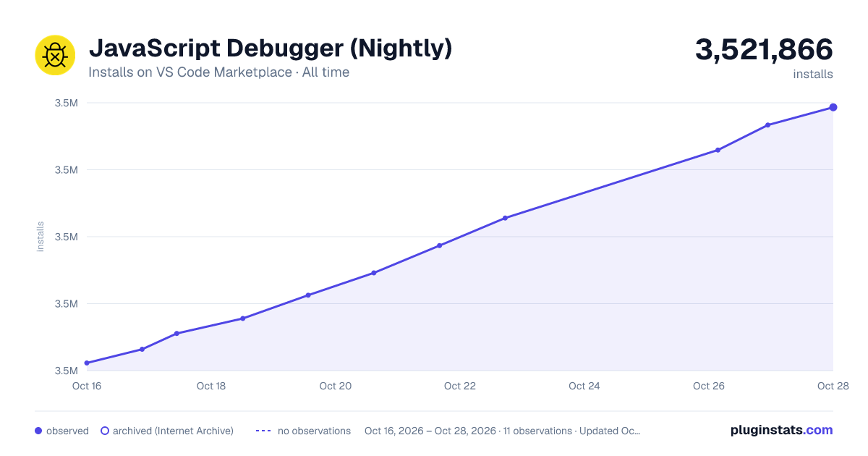Image resolution: width=868 pixels, height=456 pixels.
Task: Click the 'installs' label under the total count
Action: click(x=813, y=74)
